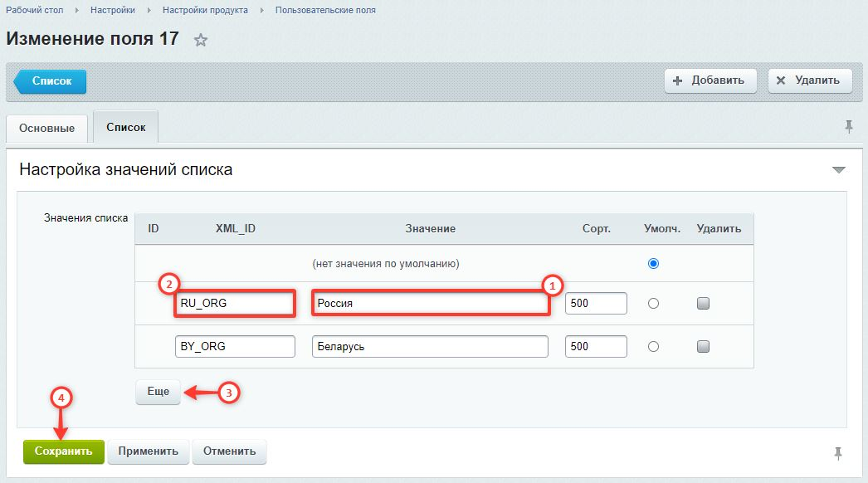868x483 pixels.
Task: Click the XML_ID column header
Action: coord(236,229)
